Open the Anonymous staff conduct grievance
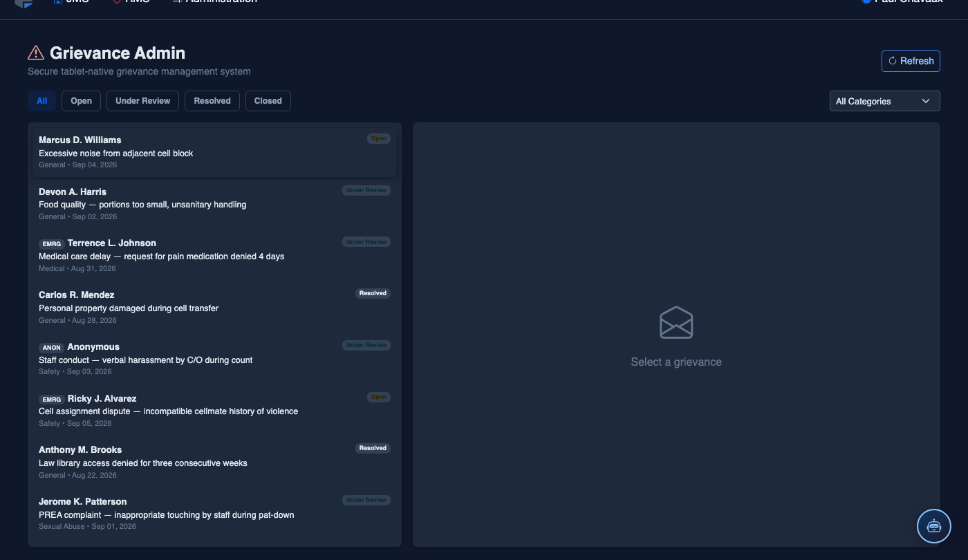 tap(214, 359)
